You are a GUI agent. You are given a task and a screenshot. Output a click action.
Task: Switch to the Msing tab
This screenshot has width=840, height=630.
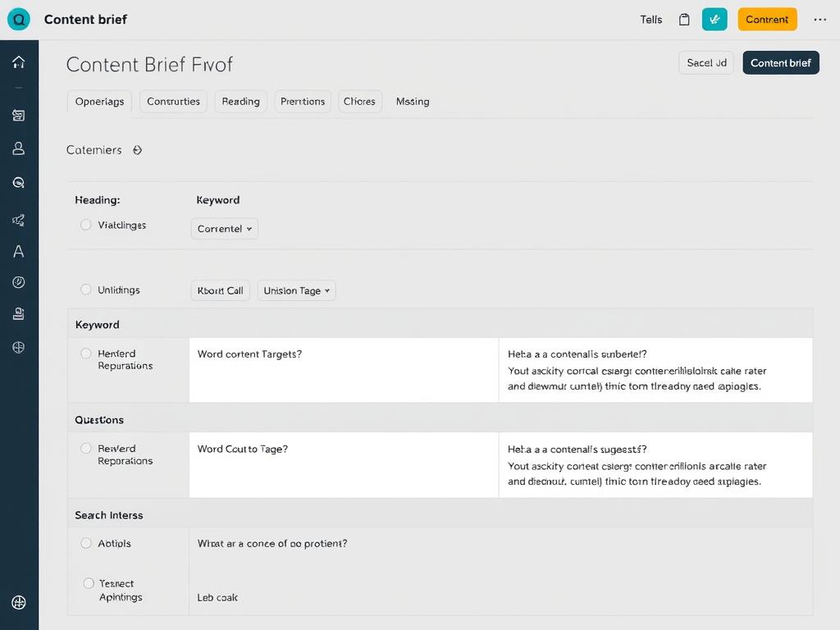click(x=412, y=101)
